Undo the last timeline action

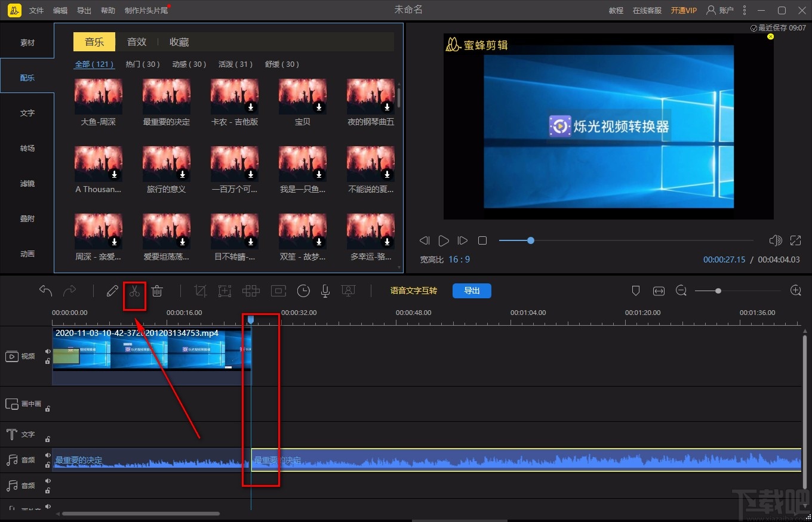[45, 291]
